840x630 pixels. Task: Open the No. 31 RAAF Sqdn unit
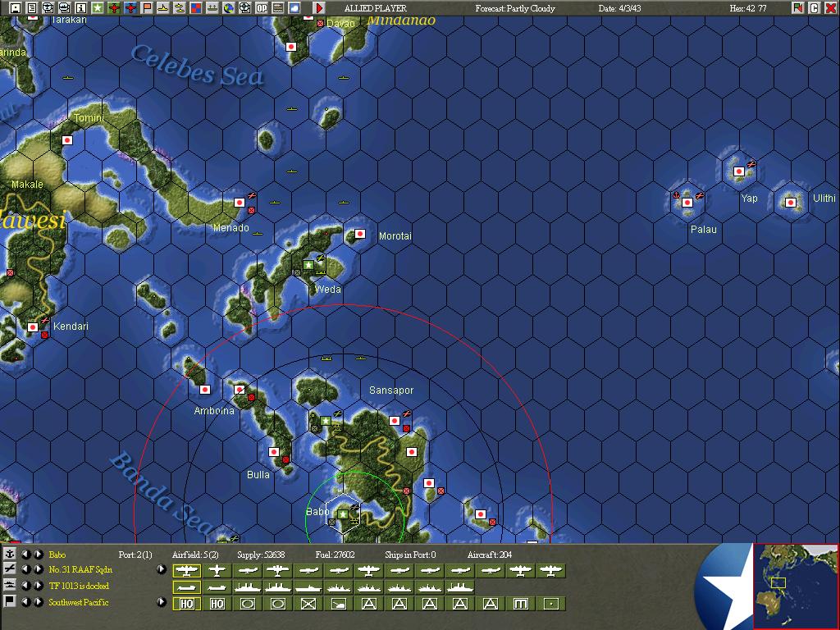[81, 569]
